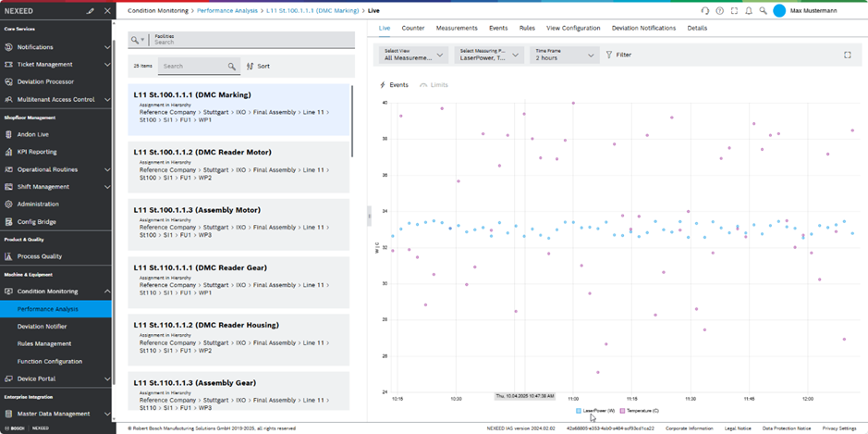
Task: Expand the chart to fullscreen view
Action: tap(847, 55)
